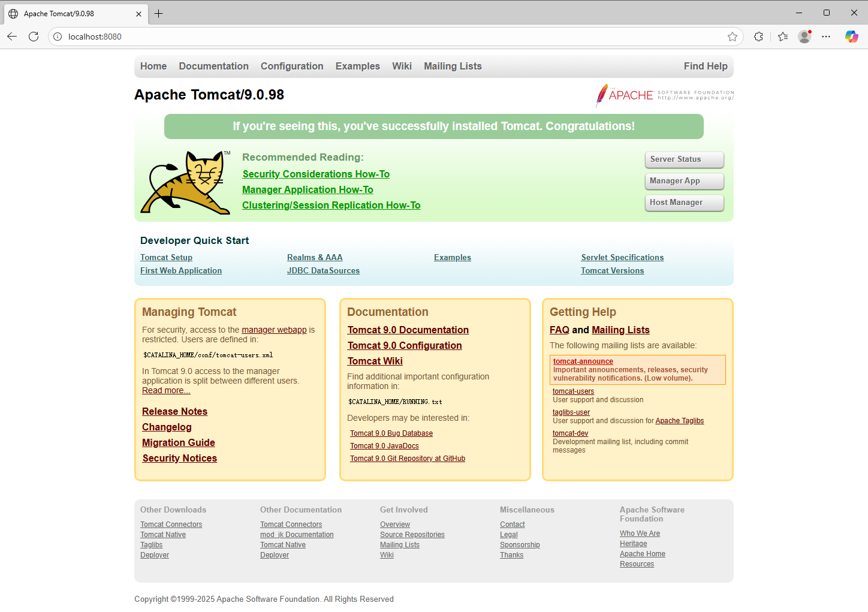
Task: Open Tomcat 9.0 Configuration link
Action: click(x=405, y=345)
